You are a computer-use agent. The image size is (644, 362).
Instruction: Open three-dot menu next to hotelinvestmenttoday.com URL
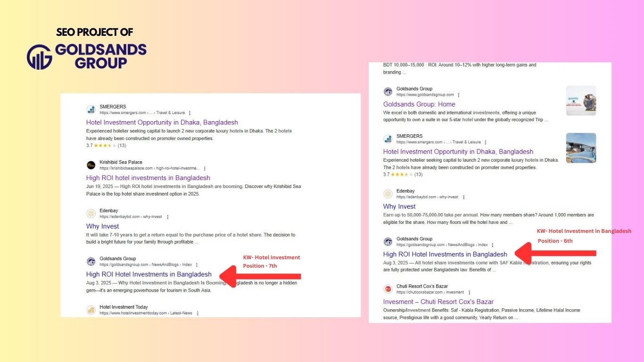pyautogui.click(x=198, y=313)
